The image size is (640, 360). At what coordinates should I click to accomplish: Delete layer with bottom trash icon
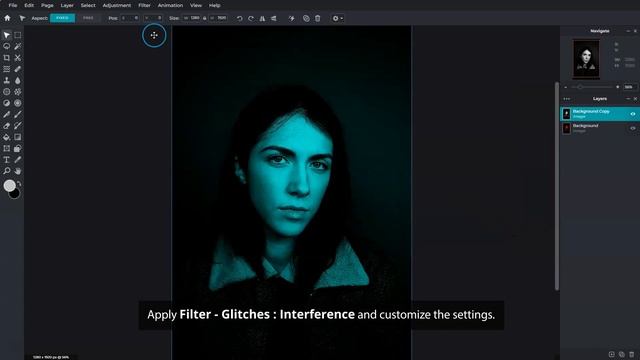[x=632, y=354]
